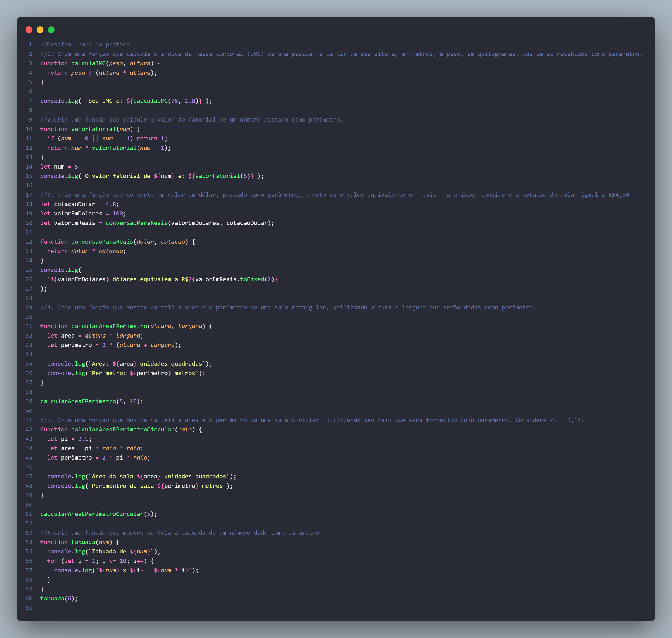The width and height of the screenshot is (672, 638).
Task: Click the line "let area = pi * raio * raio;"
Action: (95, 448)
